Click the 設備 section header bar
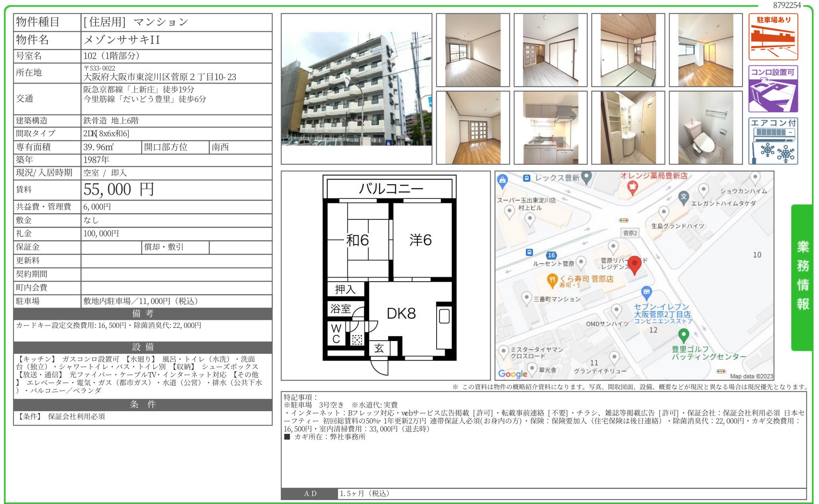819x504 pixels. pos(143,347)
